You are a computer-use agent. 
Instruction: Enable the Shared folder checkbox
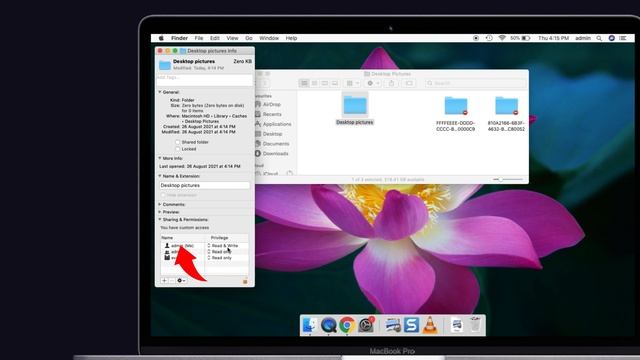[x=177, y=142]
